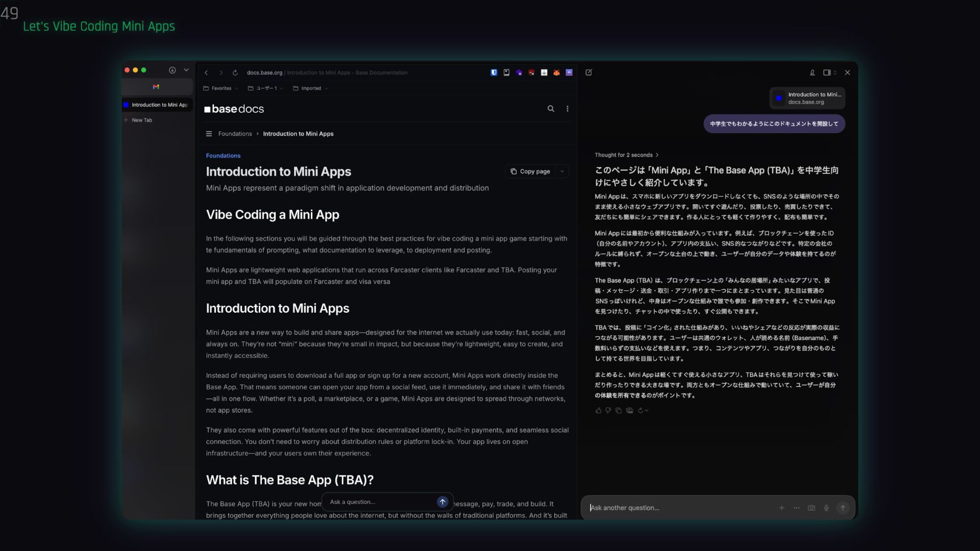This screenshot has height=551, width=980.
Task: Click the thumbs up on the response
Action: [x=598, y=410]
